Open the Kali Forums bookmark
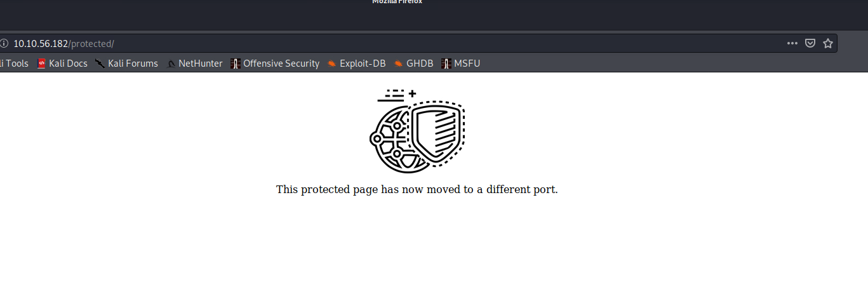Viewport: 868px width, 282px height. [126, 64]
